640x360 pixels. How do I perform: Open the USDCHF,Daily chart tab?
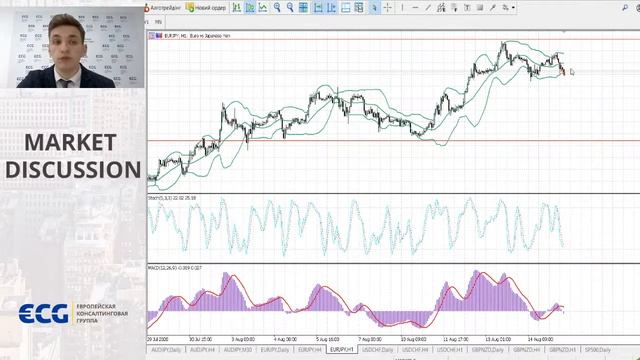pos(378,350)
